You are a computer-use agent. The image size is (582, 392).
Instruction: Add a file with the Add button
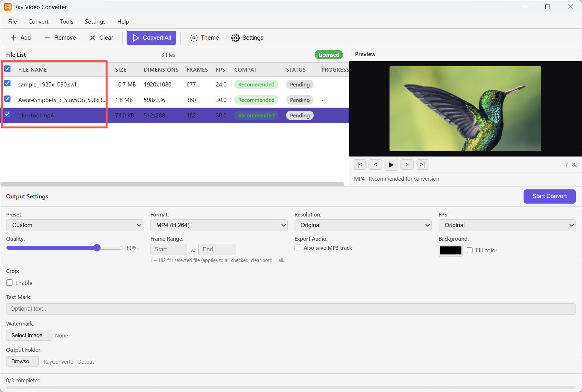21,38
